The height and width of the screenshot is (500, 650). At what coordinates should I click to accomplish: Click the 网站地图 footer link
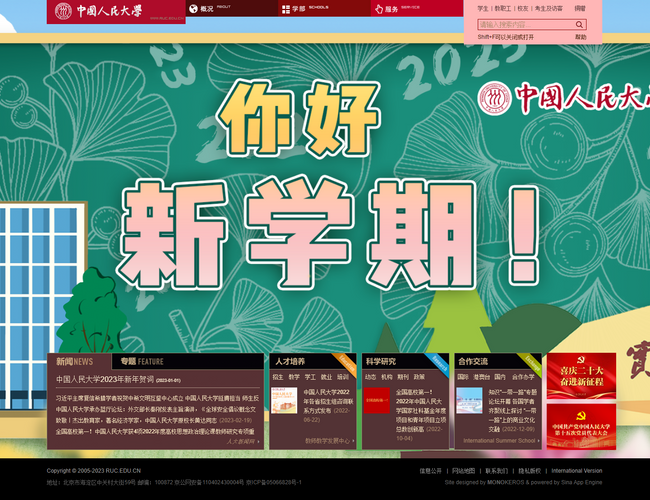(x=463, y=471)
